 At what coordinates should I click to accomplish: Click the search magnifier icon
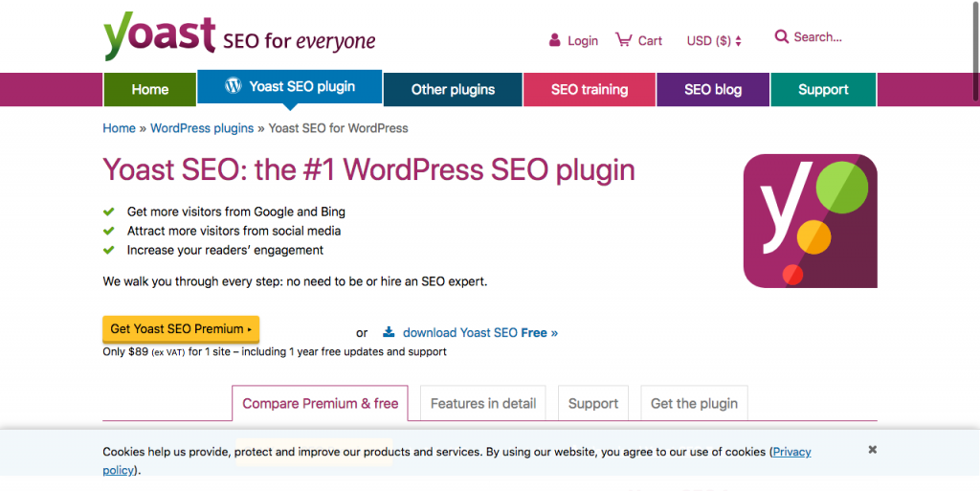coord(782,36)
